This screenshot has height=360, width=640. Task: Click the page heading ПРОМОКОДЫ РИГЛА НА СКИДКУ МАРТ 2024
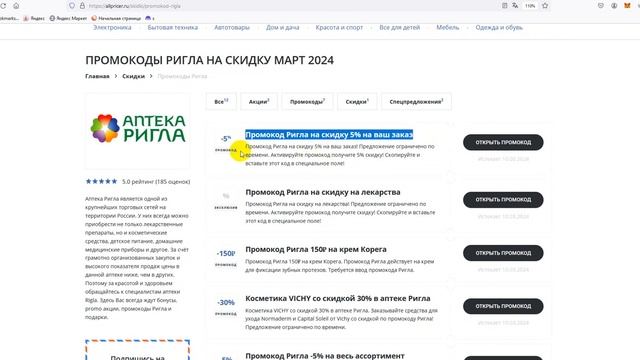pos(209,60)
